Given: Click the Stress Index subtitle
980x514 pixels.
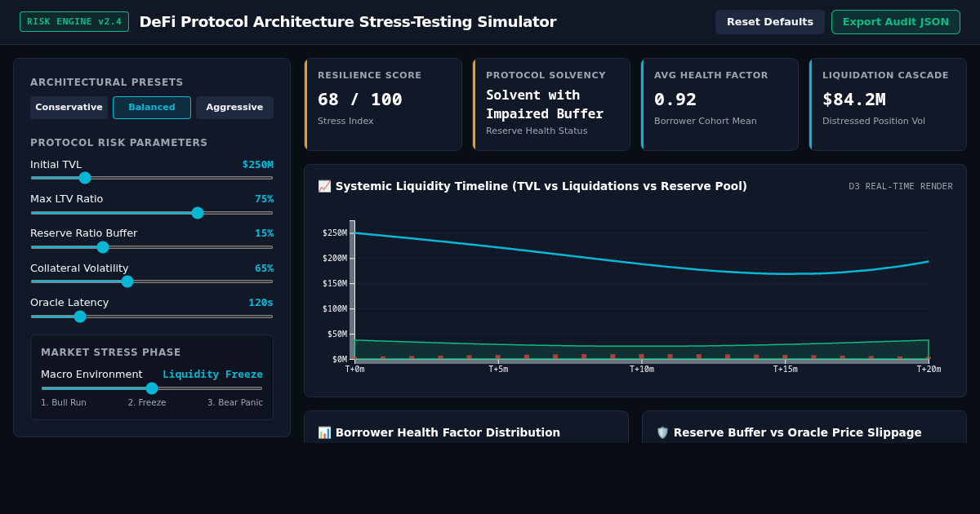Looking at the screenshot, I should tap(345, 122).
